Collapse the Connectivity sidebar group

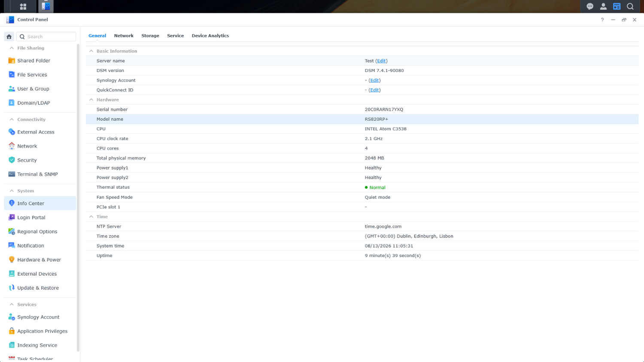click(x=12, y=120)
